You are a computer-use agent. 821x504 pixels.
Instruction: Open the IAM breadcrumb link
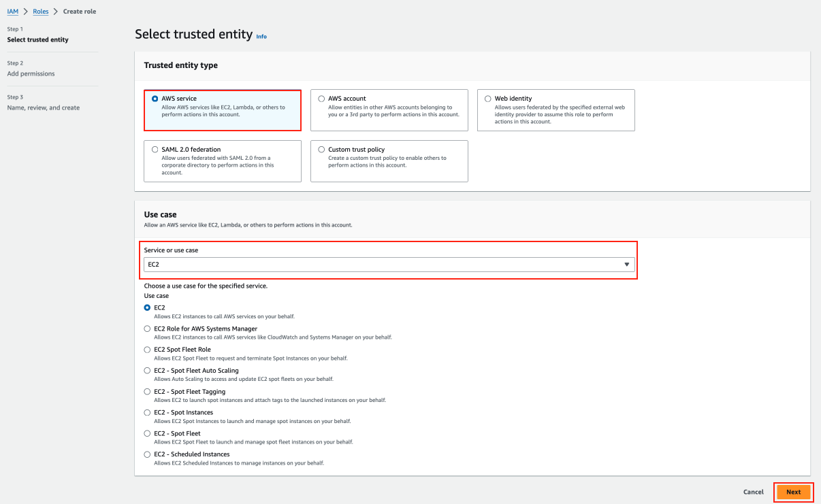point(12,12)
